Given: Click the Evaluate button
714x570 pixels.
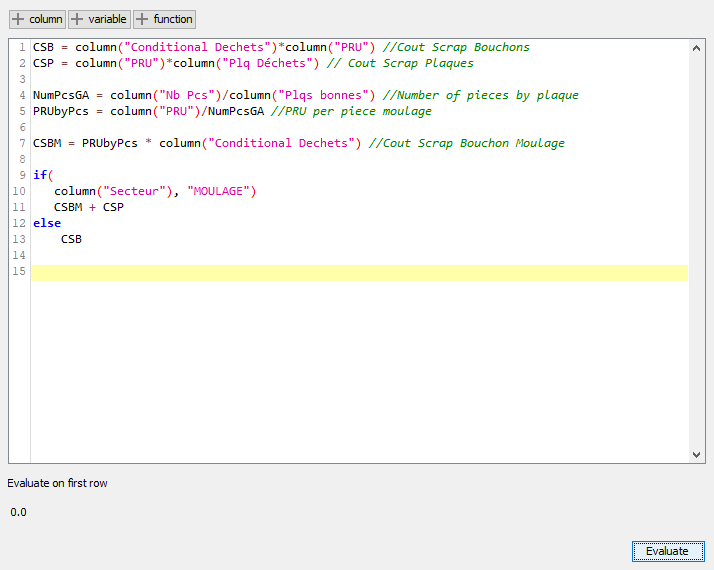Looking at the screenshot, I should 668,551.
